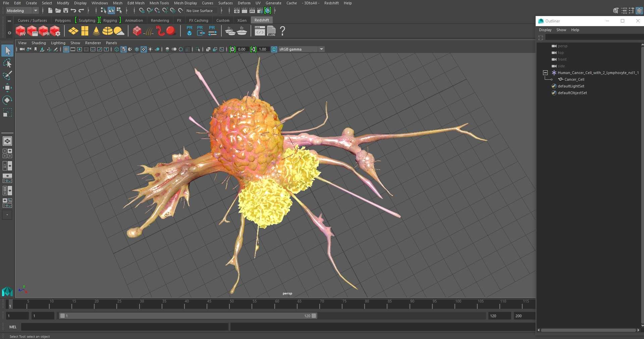Open the Redshift log file icon
The image size is (644, 339).
[271, 31]
